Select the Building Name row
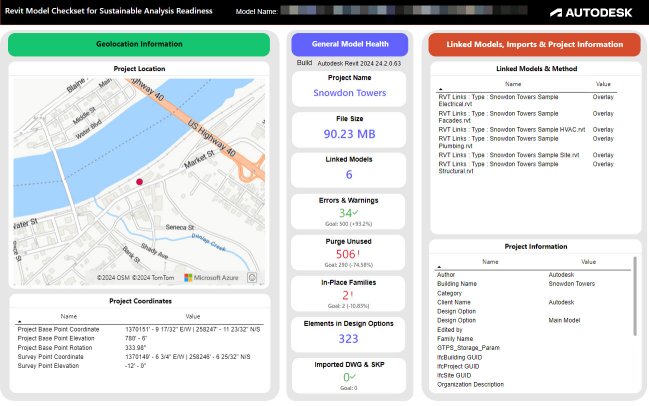Screen dimensions: 649x406 point(533,284)
